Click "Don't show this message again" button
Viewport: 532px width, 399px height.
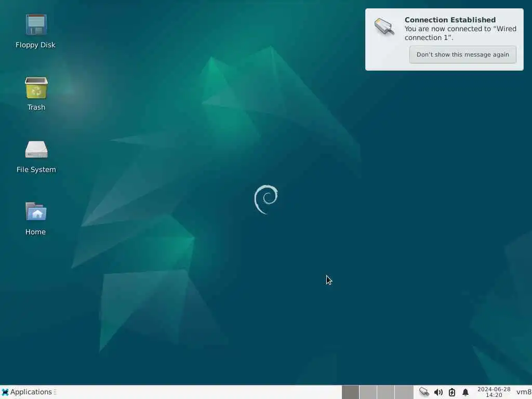click(462, 55)
